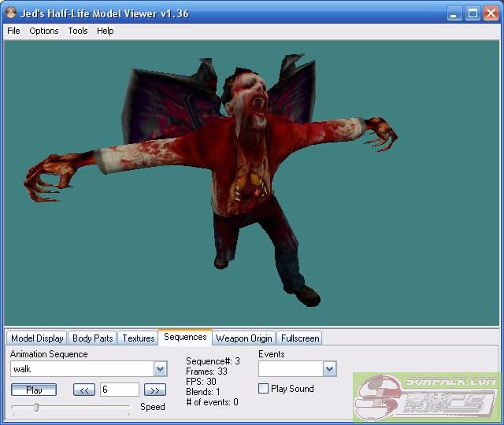Click the app icon in title bar

(x=11, y=13)
